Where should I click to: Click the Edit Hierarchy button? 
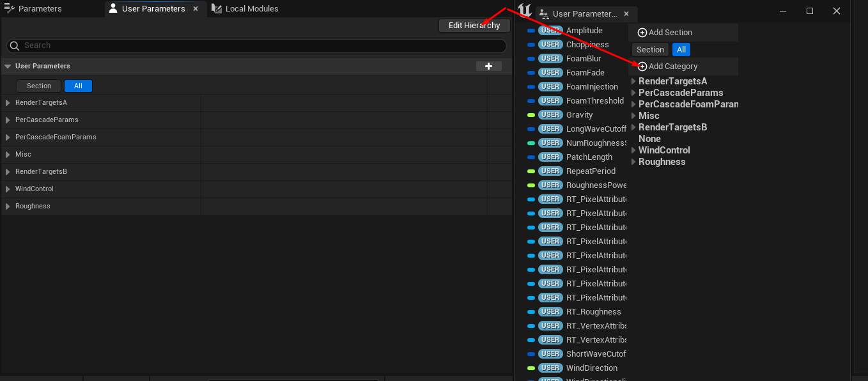tap(474, 26)
